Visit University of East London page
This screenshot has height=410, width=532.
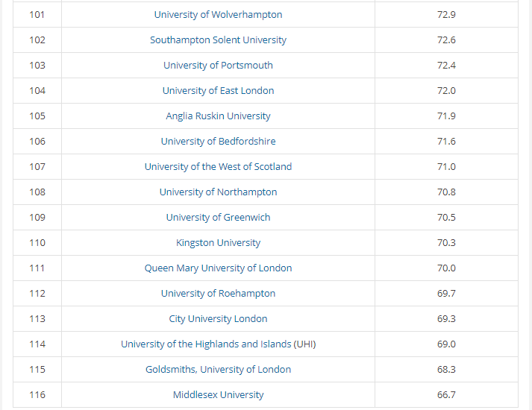[218, 90]
